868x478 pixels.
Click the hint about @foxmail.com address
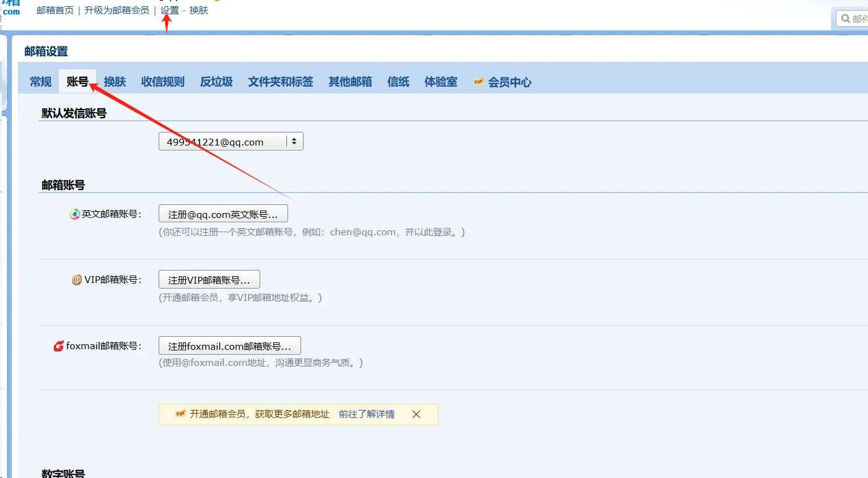tap(261, 363)
